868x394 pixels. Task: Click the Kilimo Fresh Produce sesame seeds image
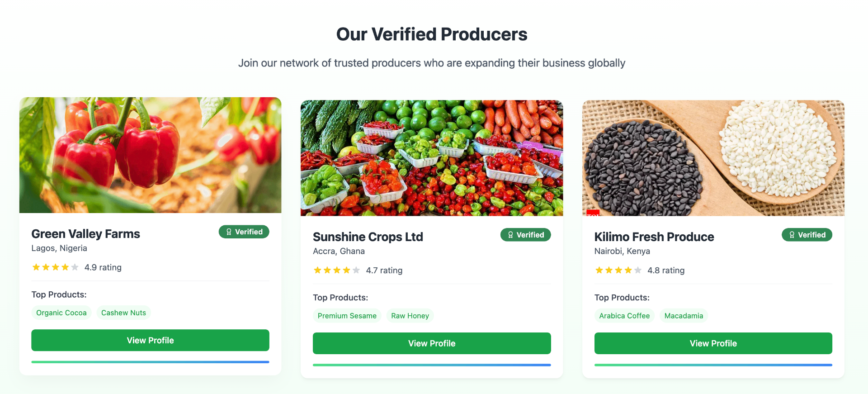713,158
